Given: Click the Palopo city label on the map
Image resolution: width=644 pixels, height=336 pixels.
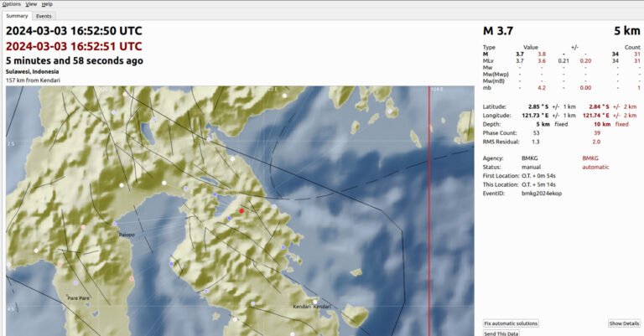Looking at the screenshot, I should pyautogui.click(x=127, y=235).
